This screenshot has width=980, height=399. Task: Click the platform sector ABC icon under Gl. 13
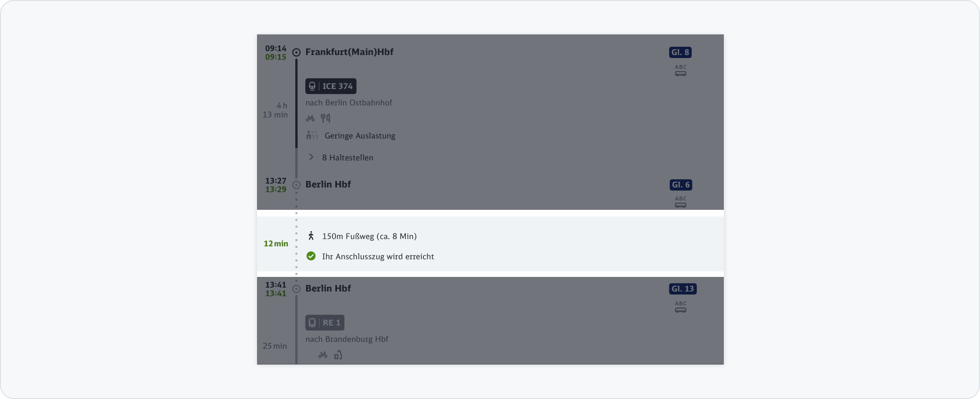(x=680, y=307)
